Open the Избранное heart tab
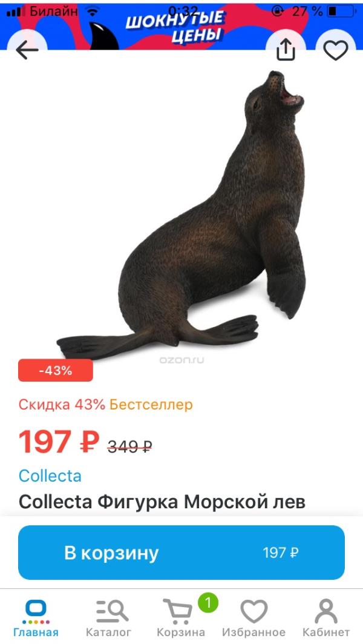The height and width of the screenshot is (644, 363). [253, 611]
